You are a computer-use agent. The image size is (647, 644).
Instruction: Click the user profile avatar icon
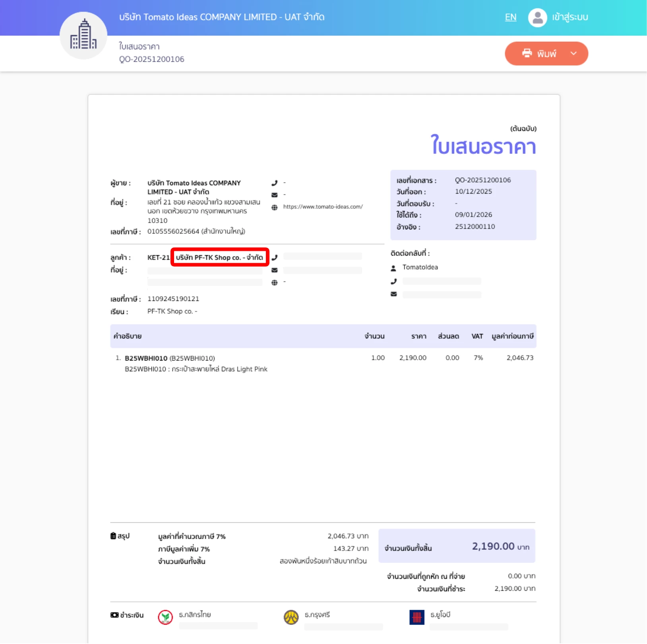tap(537, 17)
